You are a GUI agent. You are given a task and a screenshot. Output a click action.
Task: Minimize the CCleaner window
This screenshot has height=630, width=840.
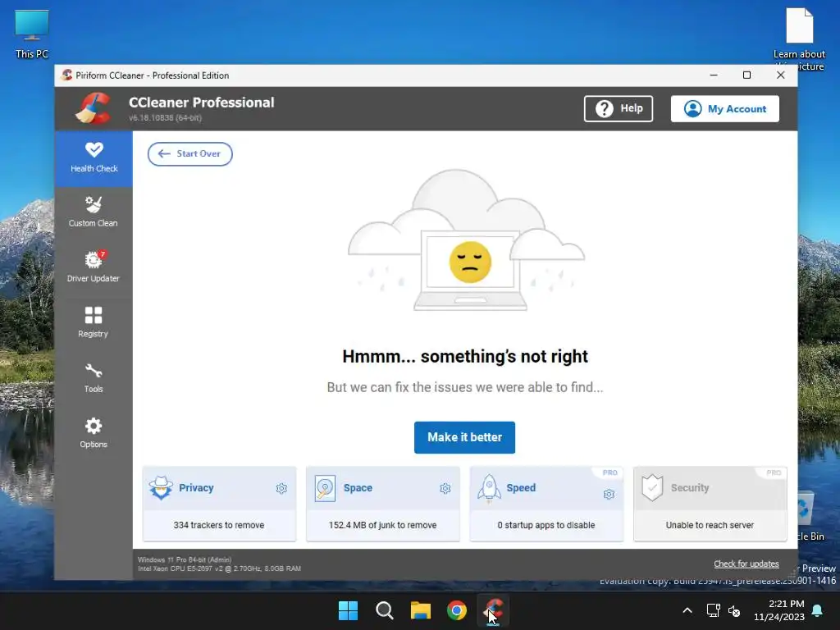point(714,75)
